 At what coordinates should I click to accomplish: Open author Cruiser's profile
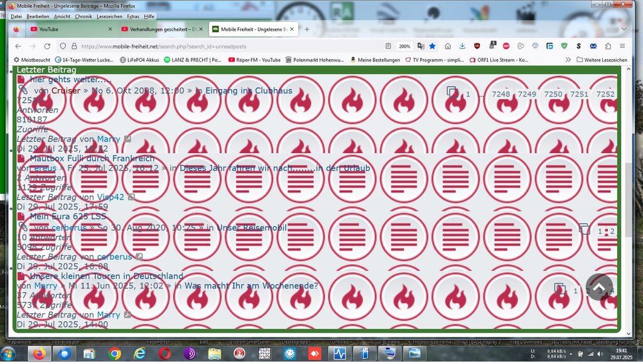click(66, 90)
